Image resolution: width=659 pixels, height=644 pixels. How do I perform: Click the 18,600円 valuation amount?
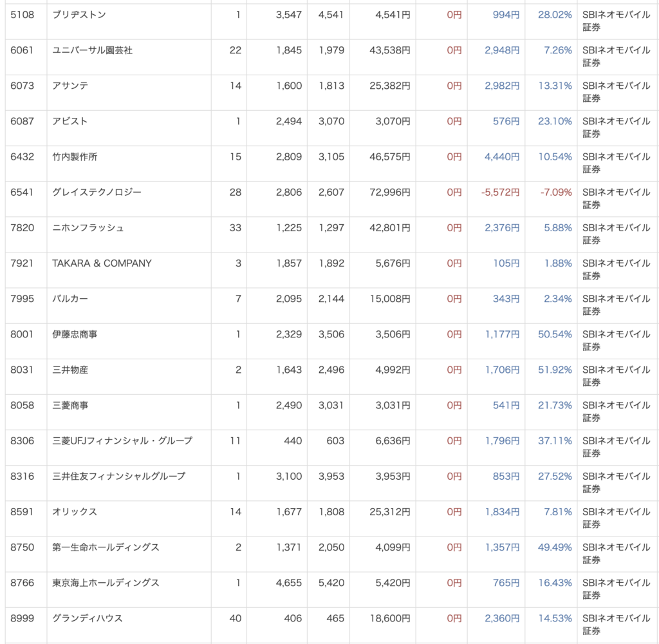(389, 619)
